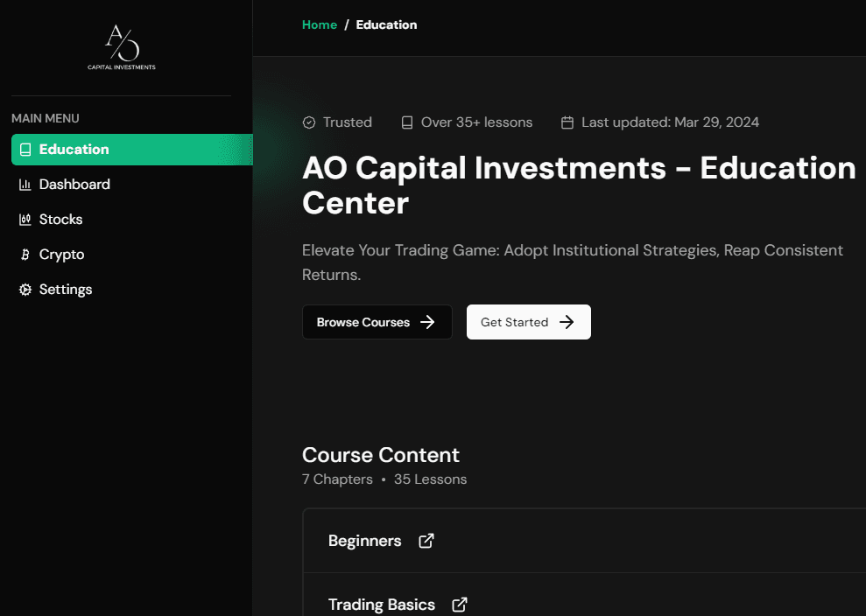Click the Stocks candlestick icon
This screenshot has width=866, height=616.
[25, 220]
